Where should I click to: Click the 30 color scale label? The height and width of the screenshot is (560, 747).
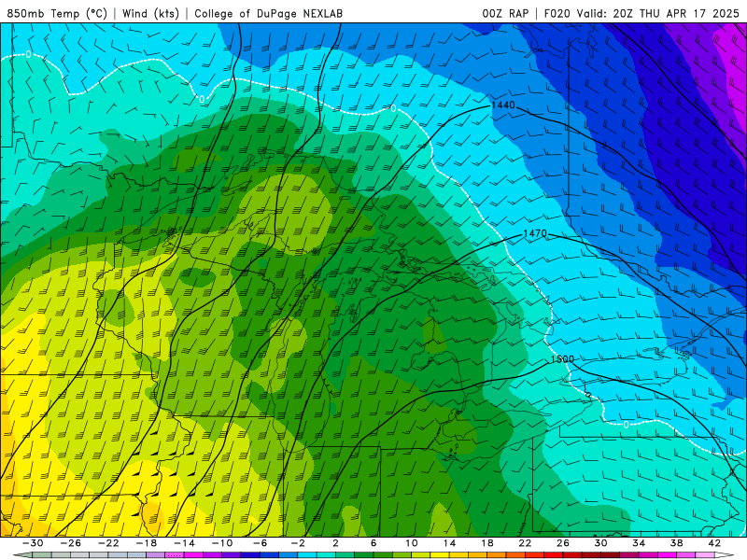600,543
